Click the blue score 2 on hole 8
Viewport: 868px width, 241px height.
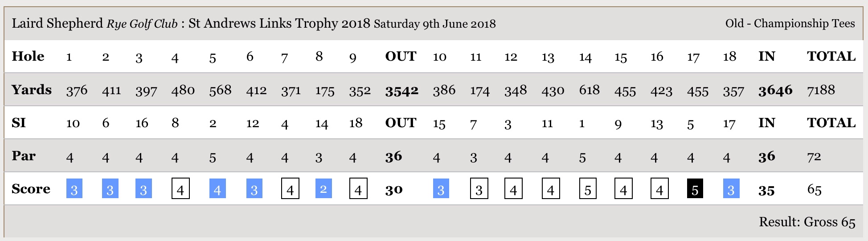tap(323, 189)
